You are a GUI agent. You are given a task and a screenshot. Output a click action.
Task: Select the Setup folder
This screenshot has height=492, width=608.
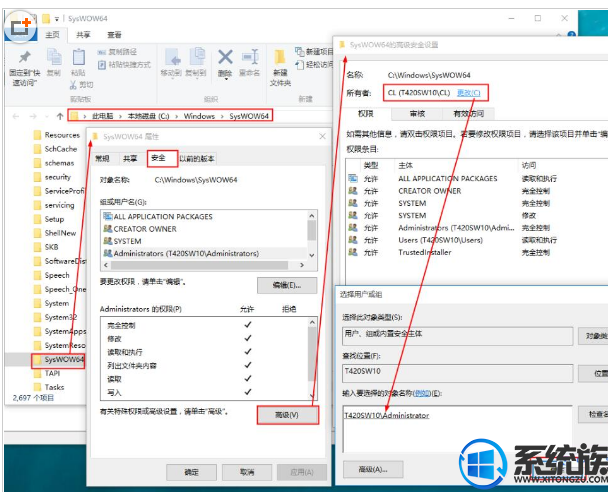pos(49,219)
